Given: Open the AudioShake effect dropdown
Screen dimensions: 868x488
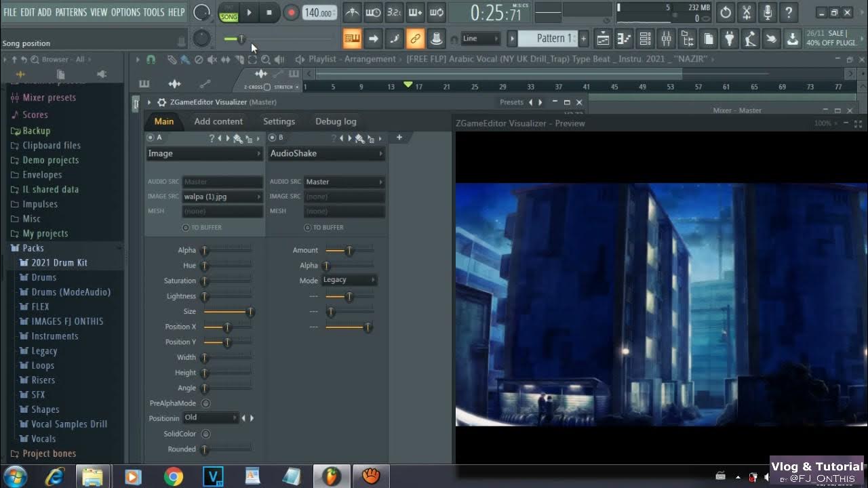Looking at the screenshot, I should [x=327, y=154].
